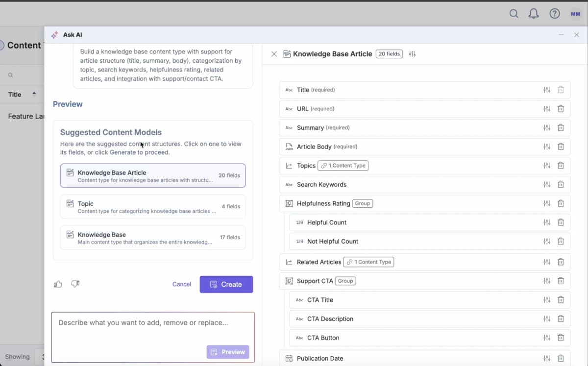Open settings for CTA Description field
588x366 pixels.
tap(547, 319)
